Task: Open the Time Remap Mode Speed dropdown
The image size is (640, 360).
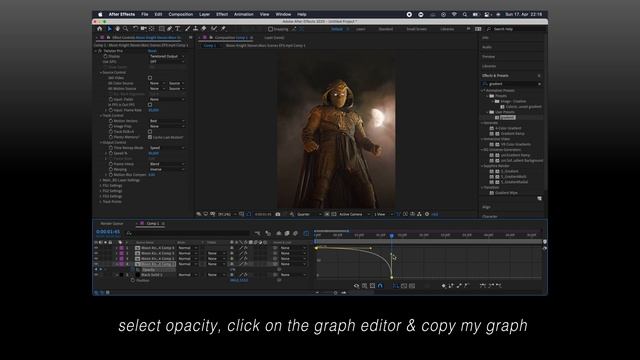Action: pyautogui.click(x=167, y=148)
